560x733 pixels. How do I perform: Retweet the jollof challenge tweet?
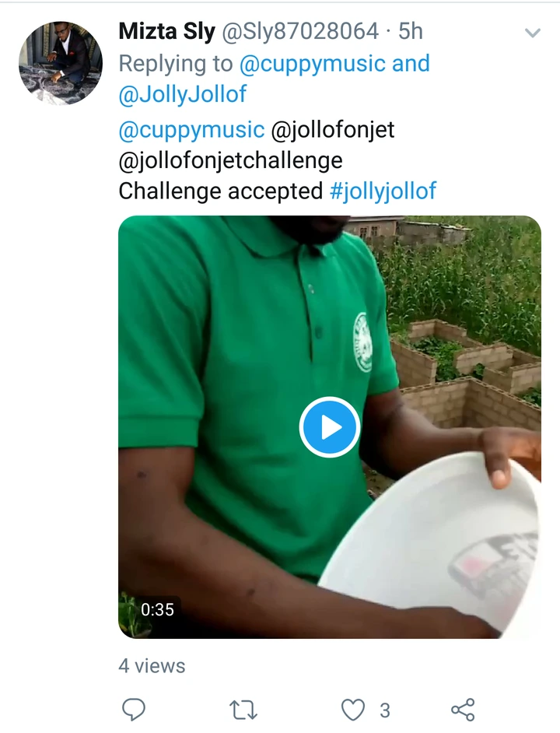244,710
